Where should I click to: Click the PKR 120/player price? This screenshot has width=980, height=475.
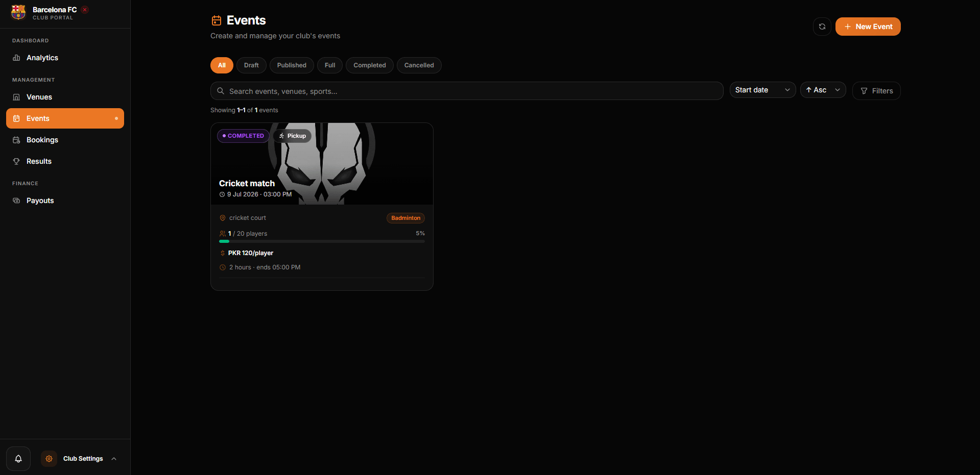point(251,253)
